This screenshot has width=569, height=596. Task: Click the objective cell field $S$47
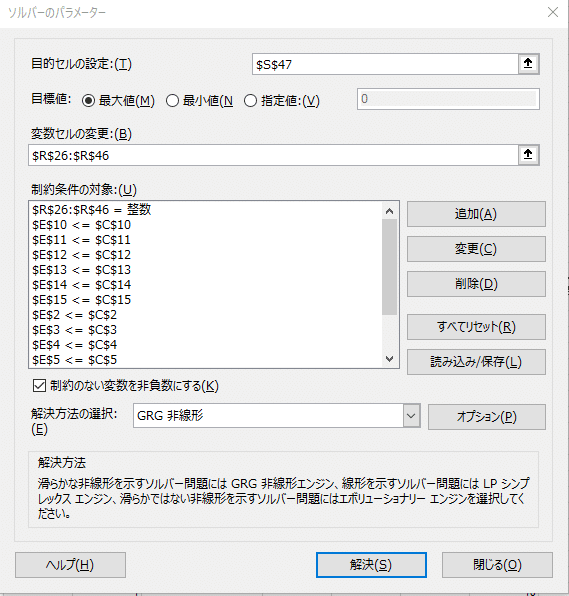385,64
